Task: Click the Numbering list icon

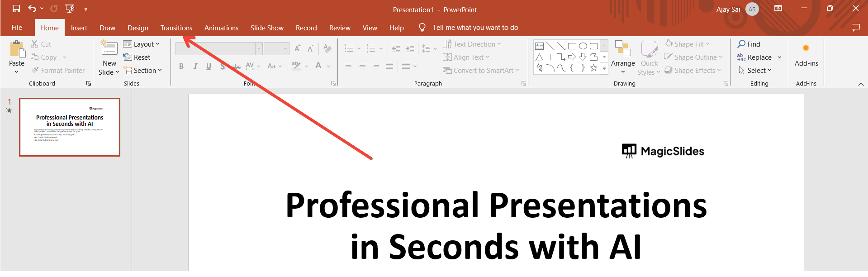Action: [x=370, y=48]
